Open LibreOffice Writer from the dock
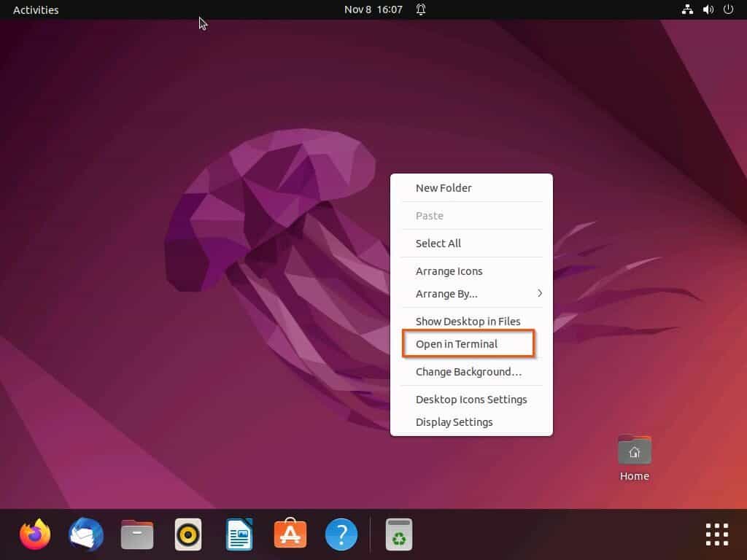This screenshot has height=560, width=747. point(239,534)
